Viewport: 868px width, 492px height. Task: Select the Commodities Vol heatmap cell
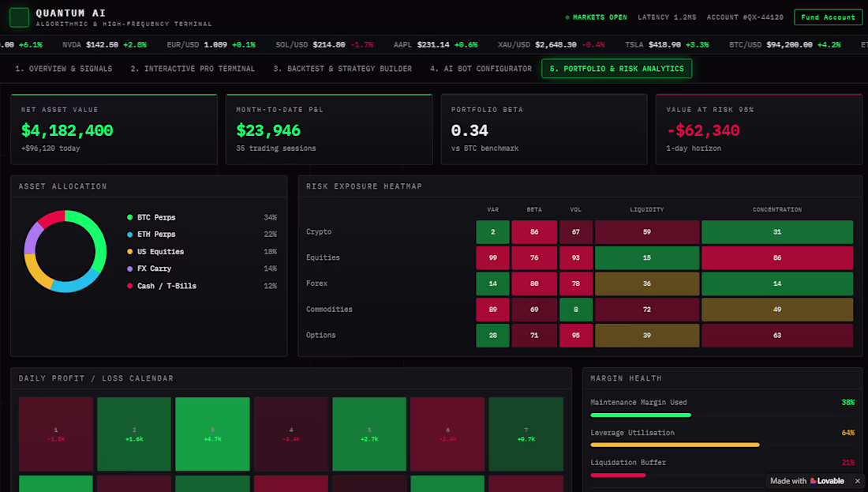576,309
